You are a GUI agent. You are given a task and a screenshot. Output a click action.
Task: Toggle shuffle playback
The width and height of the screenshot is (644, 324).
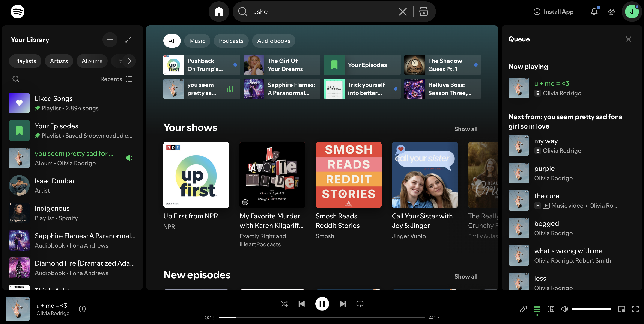click(284, 304)
